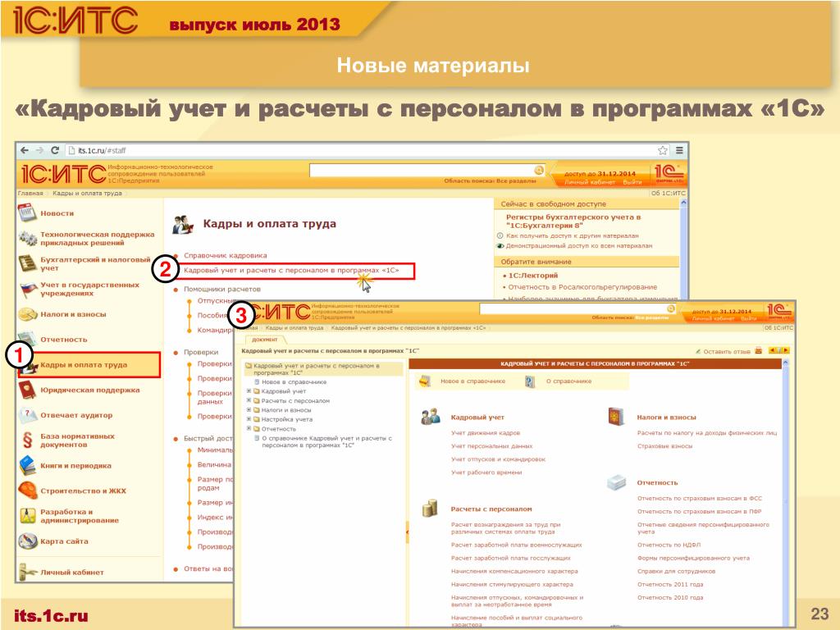Click the Кадровый учет people icon
The width and height of the screenshot is (840, 630).
tap(431, 417)
